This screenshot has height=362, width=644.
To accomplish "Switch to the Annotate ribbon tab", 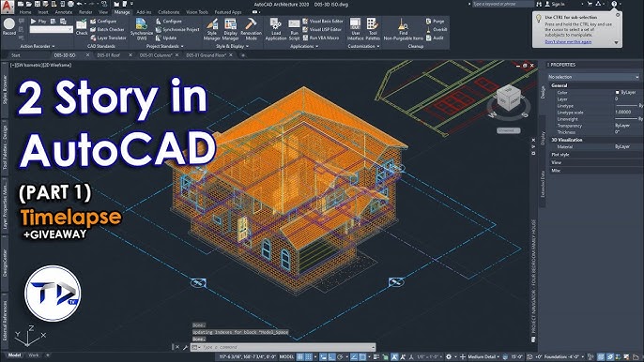I will (x=63, y=12).
